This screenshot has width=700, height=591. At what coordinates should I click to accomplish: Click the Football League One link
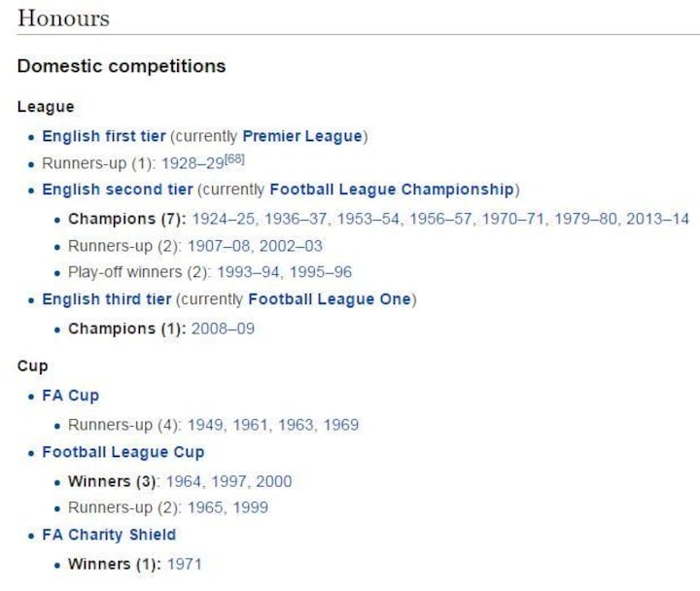[x=330, y=299]
